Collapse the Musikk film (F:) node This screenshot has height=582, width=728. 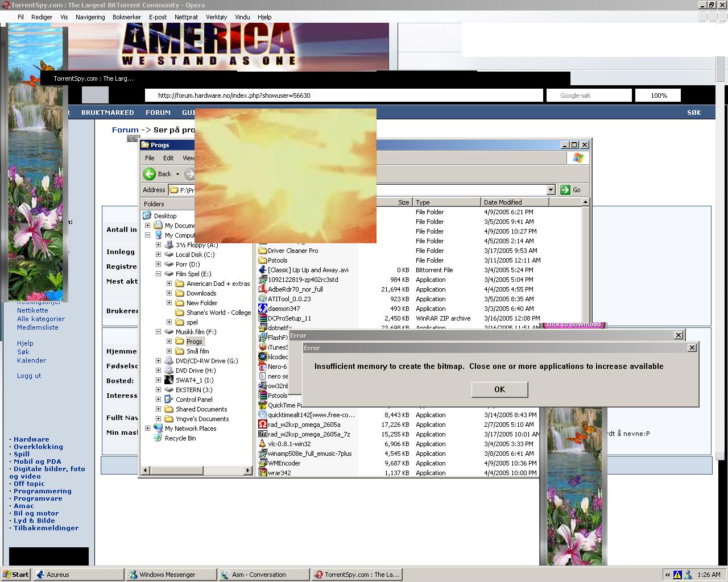159,332
